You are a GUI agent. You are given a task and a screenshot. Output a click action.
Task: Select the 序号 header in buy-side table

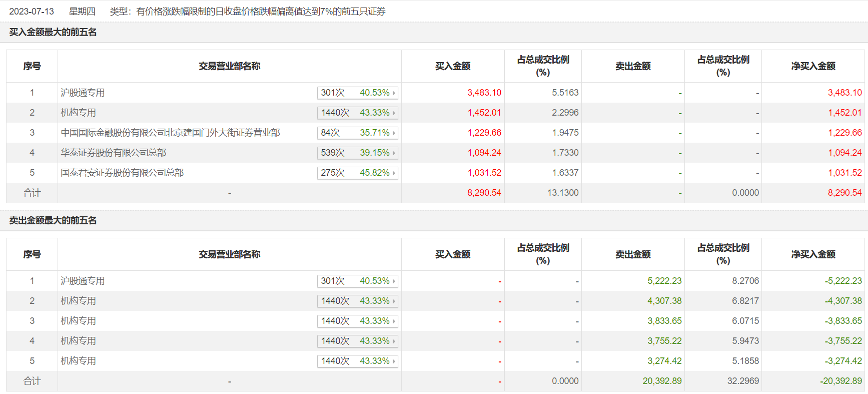coord(32,66)
